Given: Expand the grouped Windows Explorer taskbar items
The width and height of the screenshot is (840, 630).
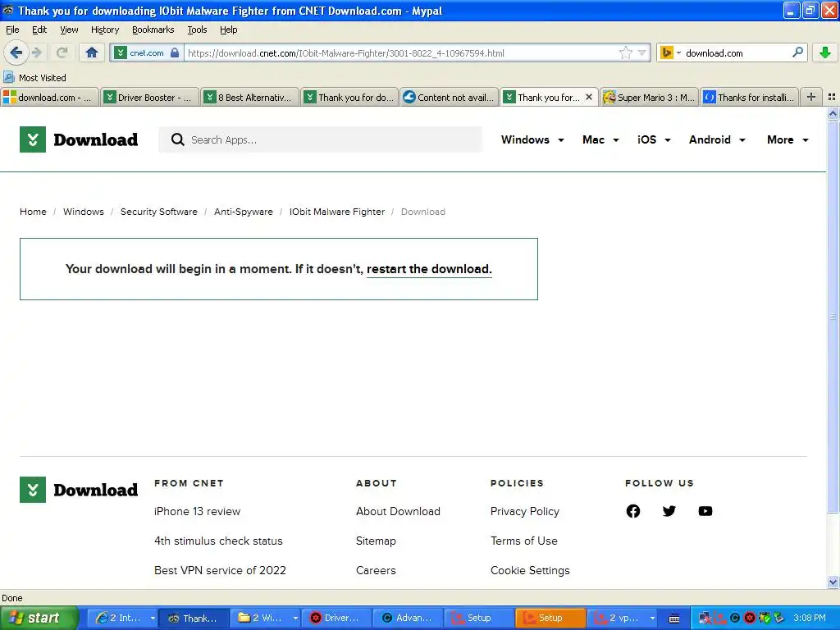Looking at the screenshot, I should point(295,618).
